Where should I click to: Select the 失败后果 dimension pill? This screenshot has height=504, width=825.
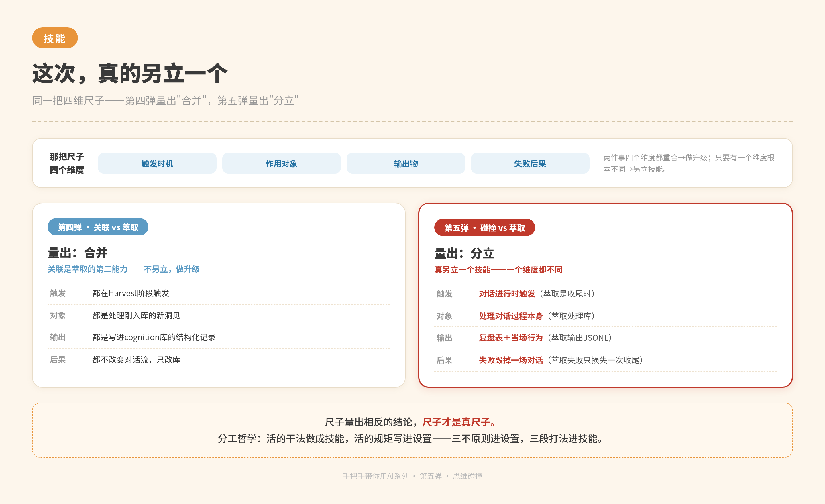530,164
